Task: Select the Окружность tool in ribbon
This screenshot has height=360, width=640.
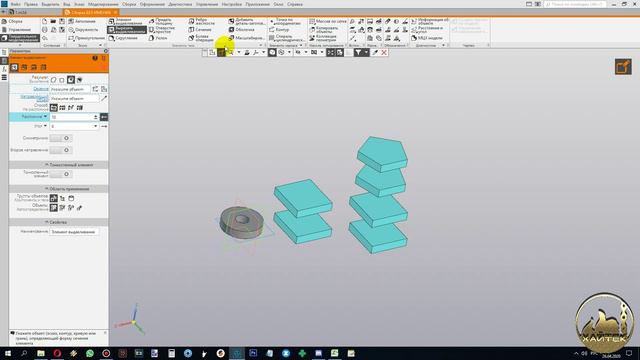Action: [83, 30]
